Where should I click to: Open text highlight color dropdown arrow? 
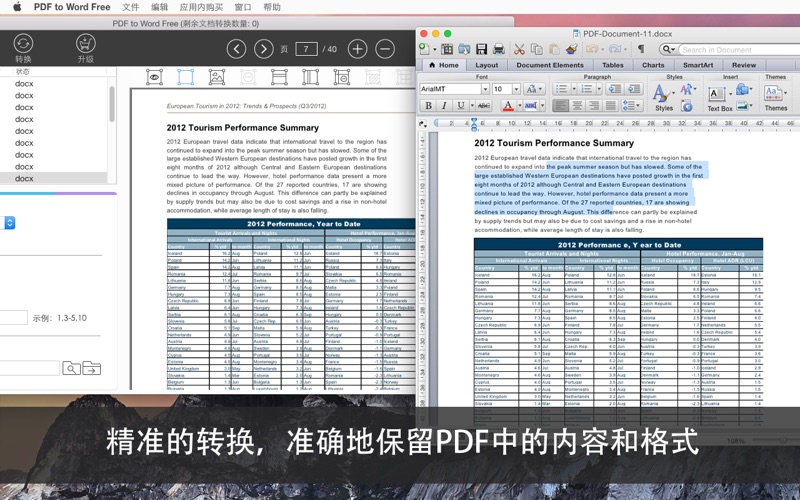(542, 106)
